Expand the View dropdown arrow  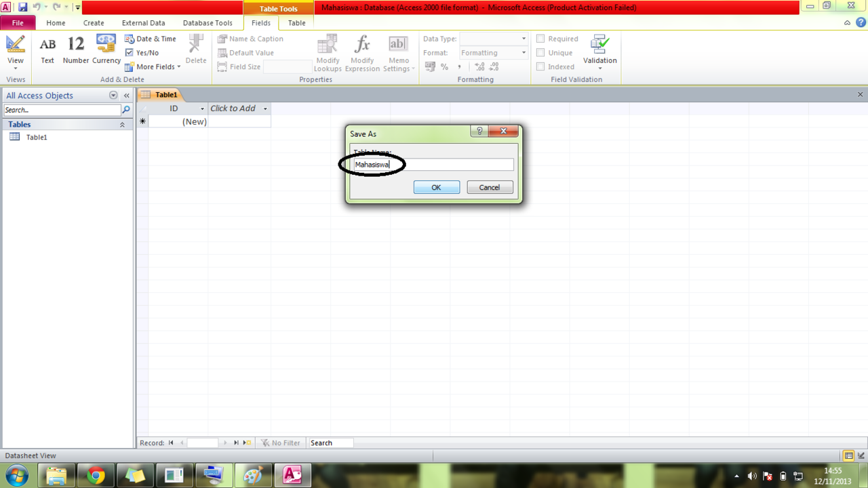(16, 69)
